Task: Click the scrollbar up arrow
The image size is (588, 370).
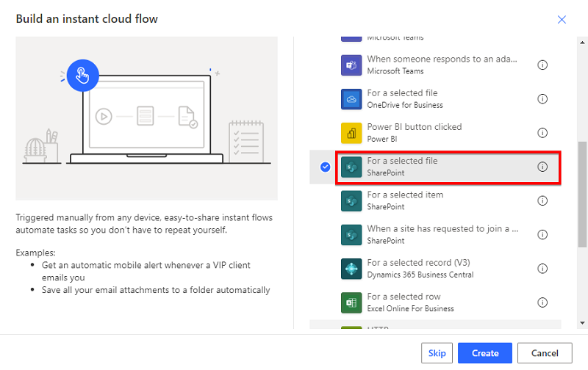Action: 582,43
